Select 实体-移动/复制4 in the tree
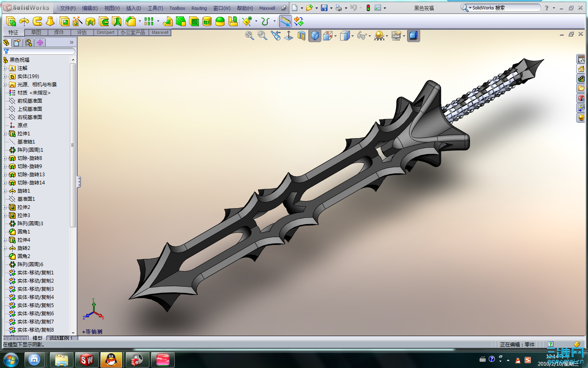Screen dimensions: 588x368 (x=36, y=297)
